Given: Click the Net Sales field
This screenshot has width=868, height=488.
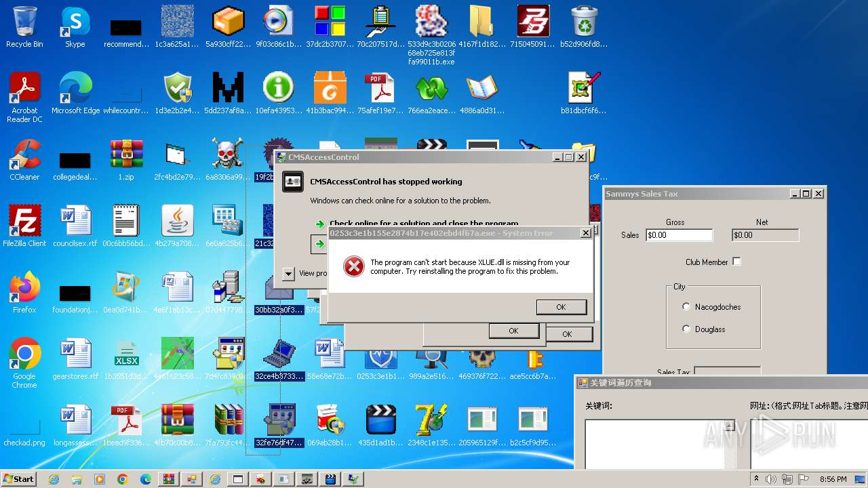Looking at the screenshot, I should 765,235.
